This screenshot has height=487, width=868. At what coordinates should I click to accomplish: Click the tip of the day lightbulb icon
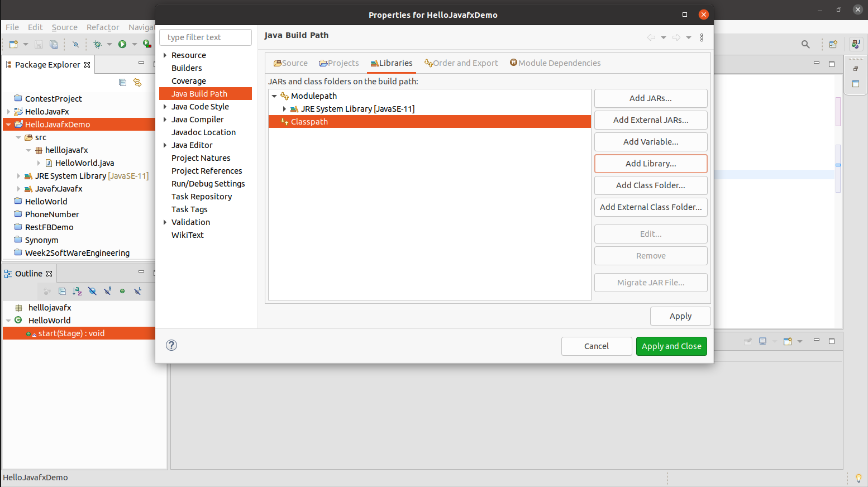click(859, 478)
